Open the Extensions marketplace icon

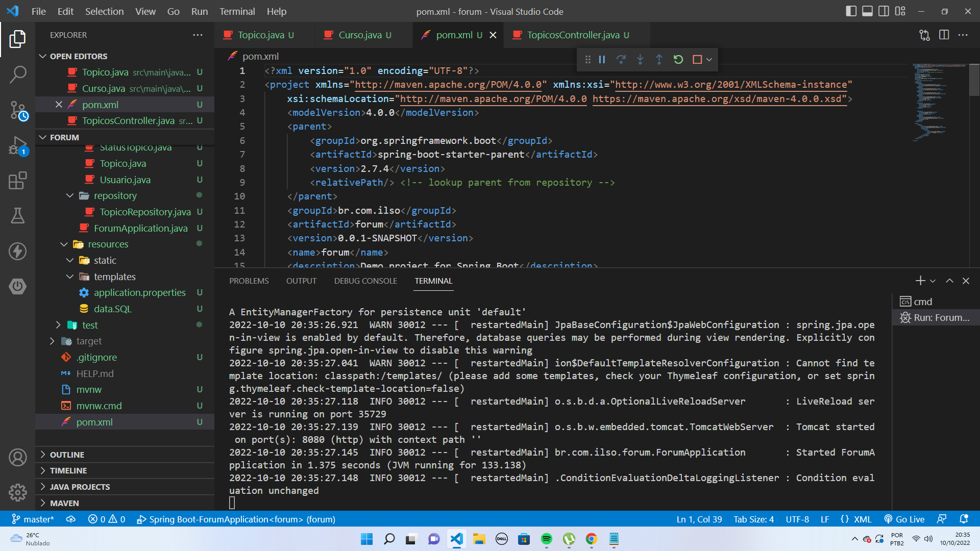pos(18,181)
